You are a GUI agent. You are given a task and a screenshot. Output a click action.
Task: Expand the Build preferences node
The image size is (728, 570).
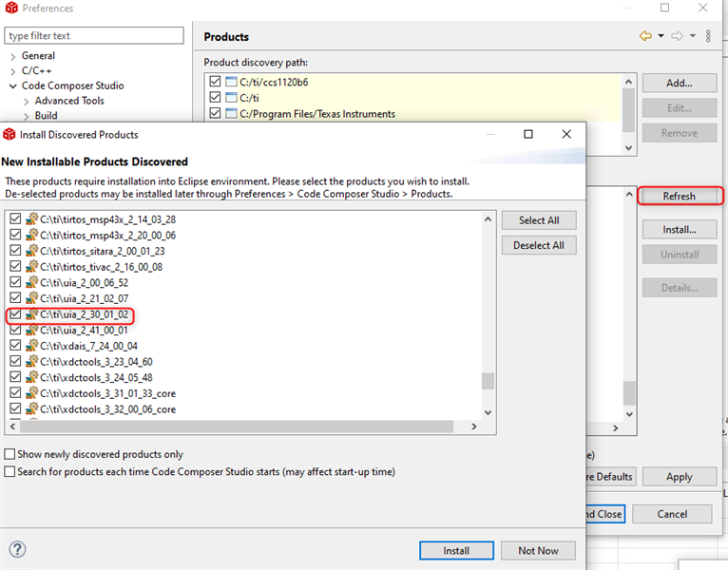pyautogui.click(x=27, y=116)
